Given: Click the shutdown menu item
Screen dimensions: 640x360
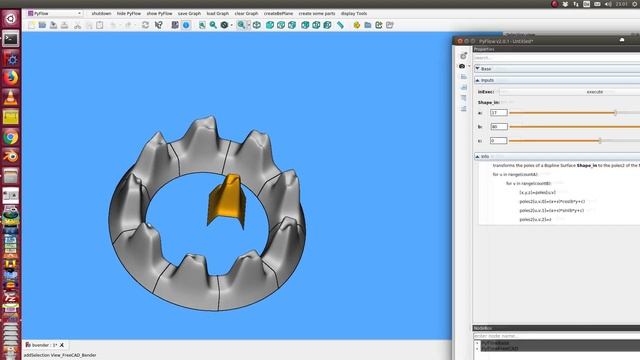Looking at the screenshot, I should point(101,13).
